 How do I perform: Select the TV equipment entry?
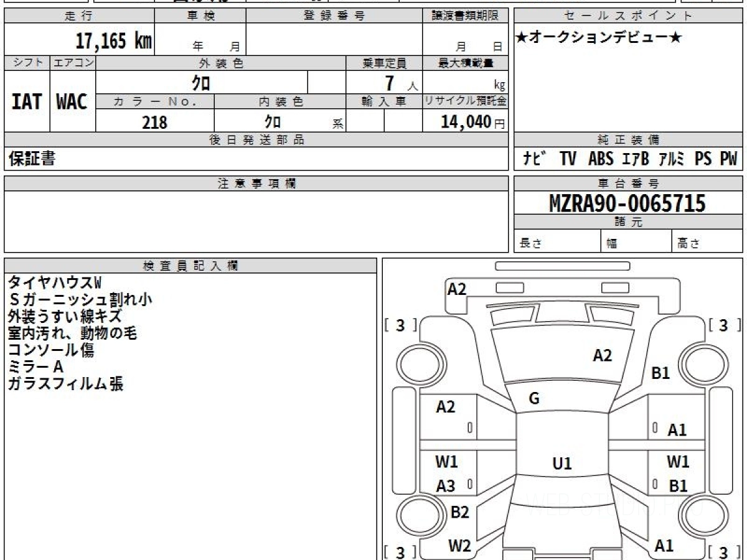[x=568, y=159]
